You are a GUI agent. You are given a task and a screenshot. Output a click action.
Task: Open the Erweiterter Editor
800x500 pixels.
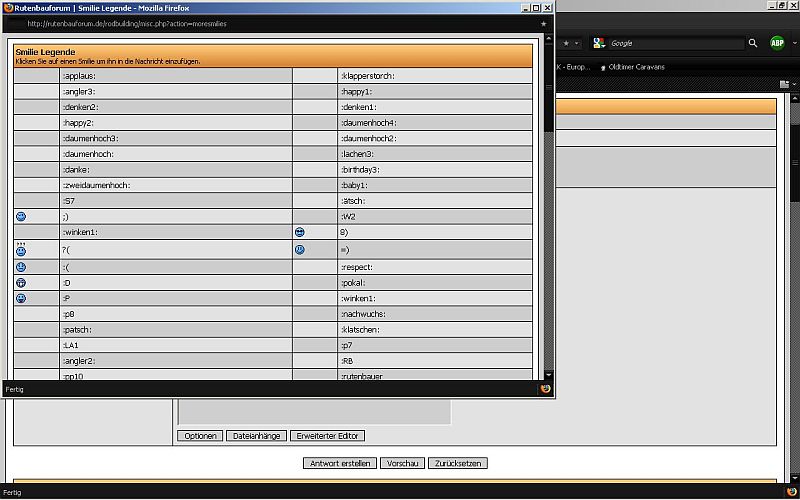pos(327,436)
